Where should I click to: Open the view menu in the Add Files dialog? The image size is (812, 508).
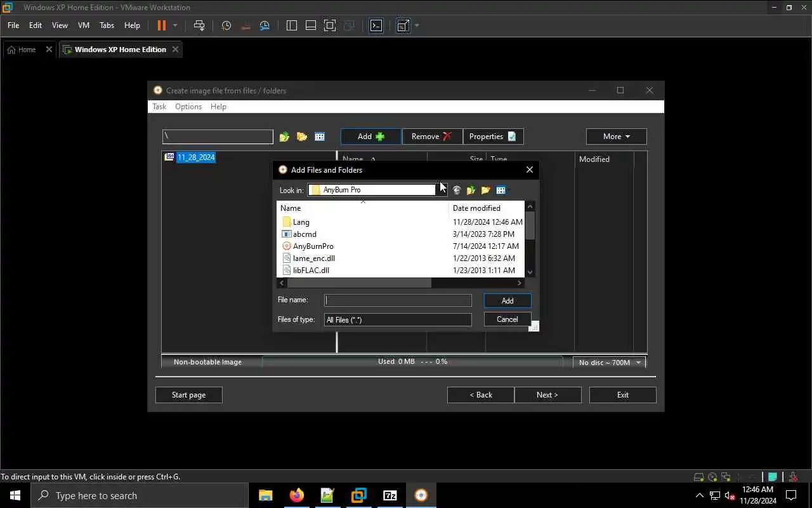[502, 190]
